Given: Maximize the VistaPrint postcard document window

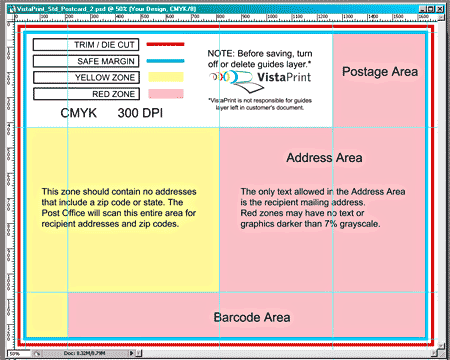Looking at the screenshot, I should tap(431, 9).
